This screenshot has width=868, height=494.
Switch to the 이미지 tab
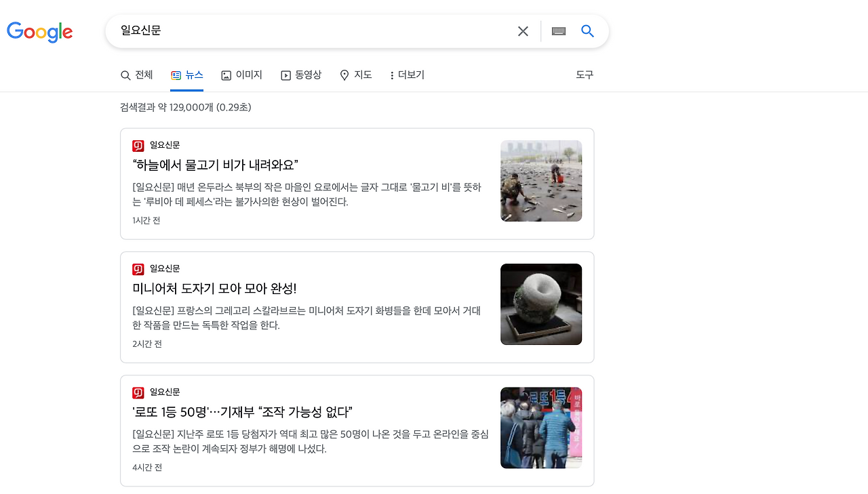pyautogui.click(x=241, y=75)
